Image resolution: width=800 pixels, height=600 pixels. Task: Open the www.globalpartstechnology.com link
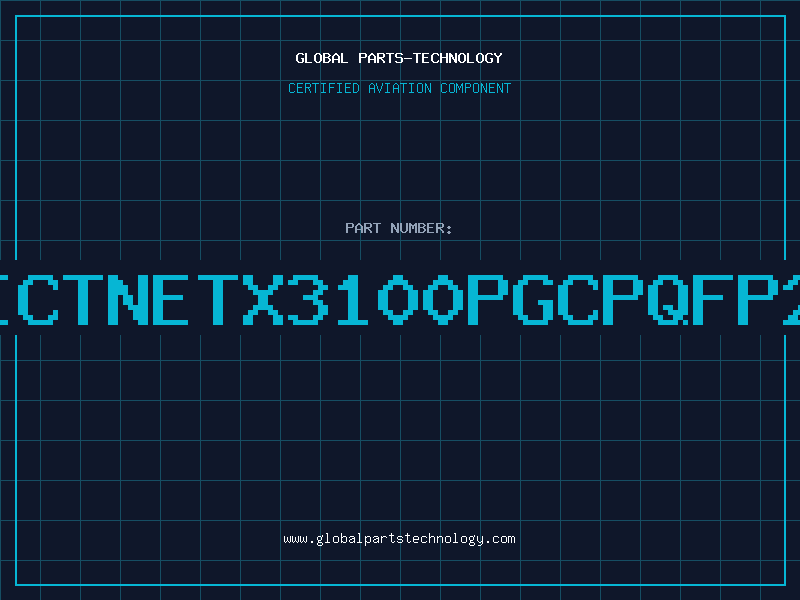tap(399, 539)
